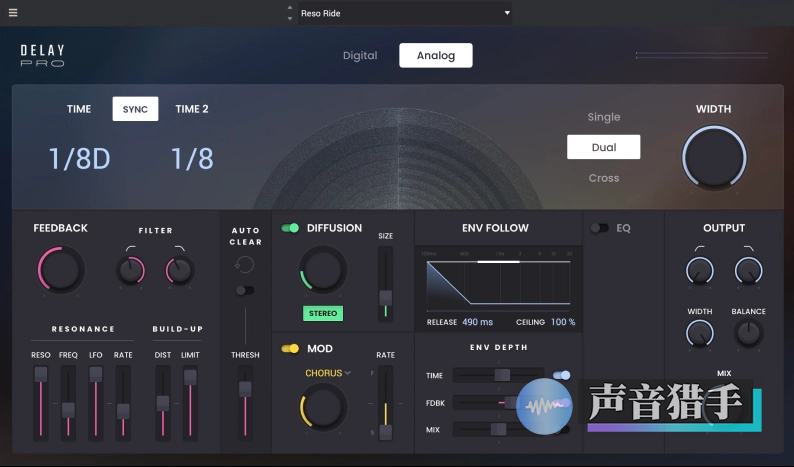Click the diffusion SIZE slider handle
Image resolution: width=794 pixels, height=467 pixels.
pyautogui.click(x=386, y=298)
